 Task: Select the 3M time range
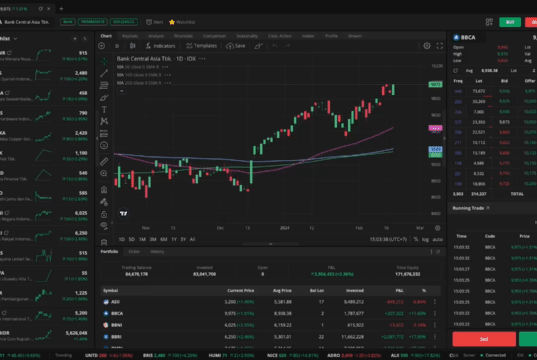click(x=153, y=239)
